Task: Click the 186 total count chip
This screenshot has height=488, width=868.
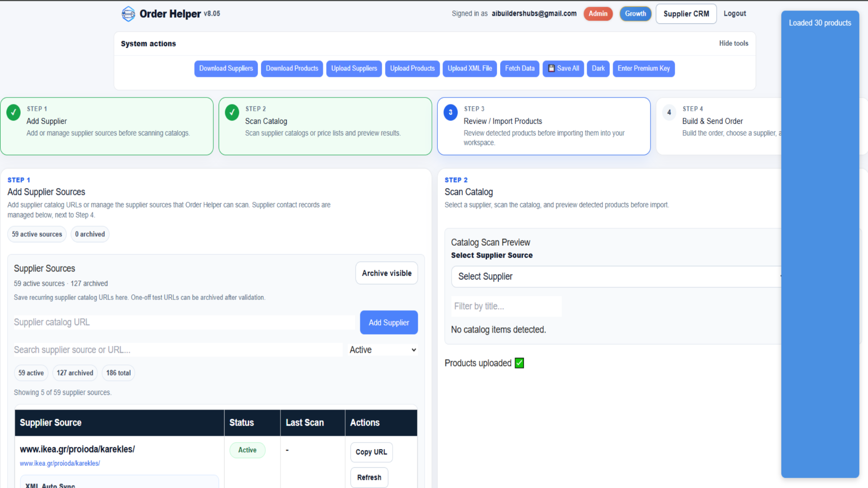Action: tap(118, 373)
